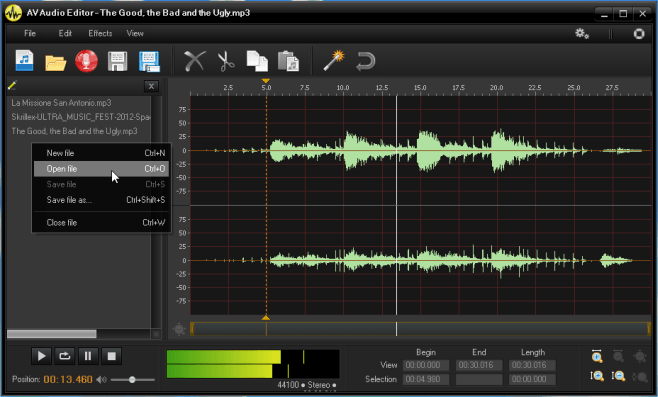This screenshot has height=397, width=658.
Task: Open effects with the magic wand icon
Action: click(334, 61)
